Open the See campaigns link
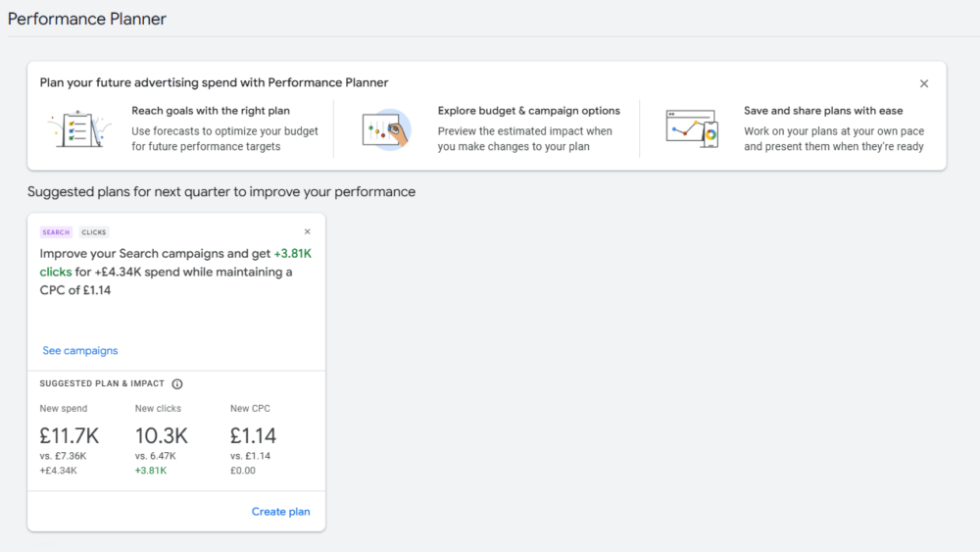The height and width of the screenshot is (552, 980). point(80,351)
